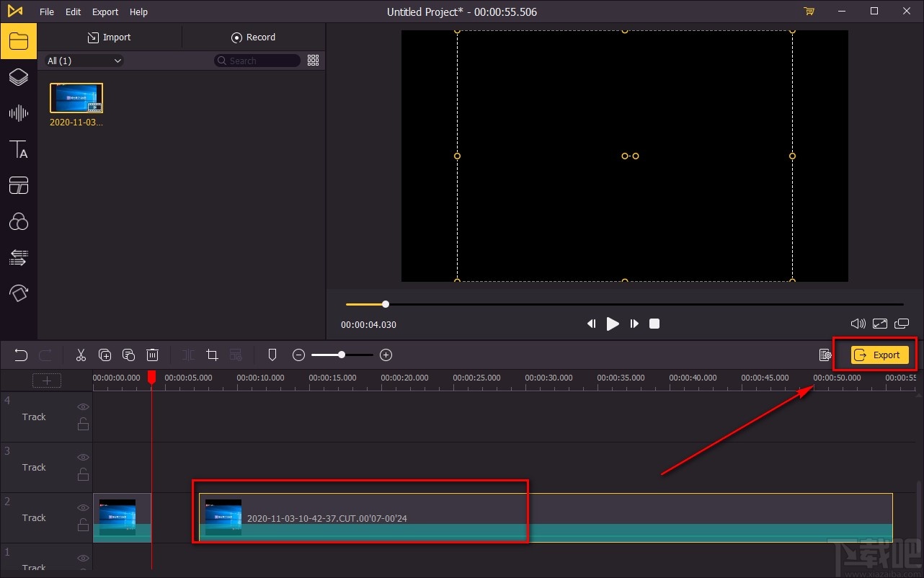Delete the selected clip with trash icon

(152, 355)
